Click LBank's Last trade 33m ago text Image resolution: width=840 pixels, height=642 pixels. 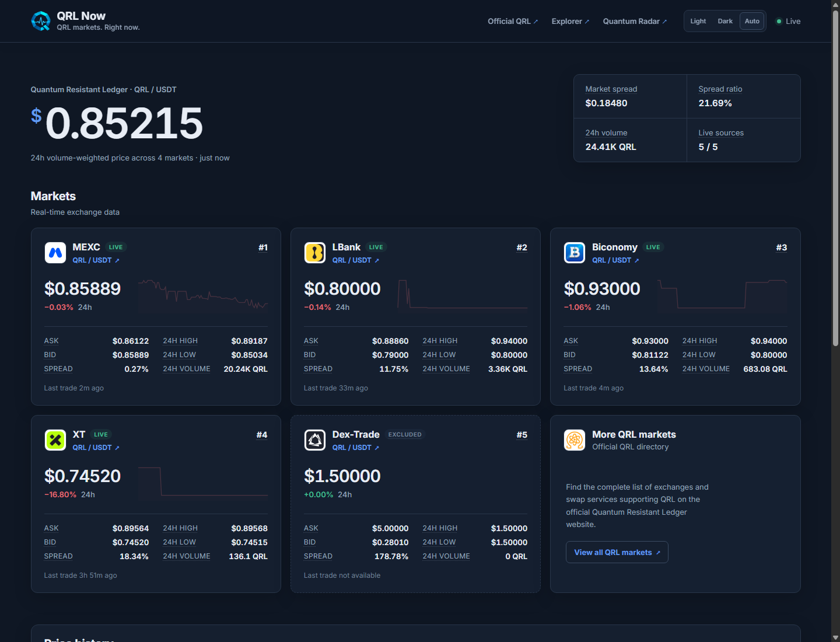click(x=336, y=388)
